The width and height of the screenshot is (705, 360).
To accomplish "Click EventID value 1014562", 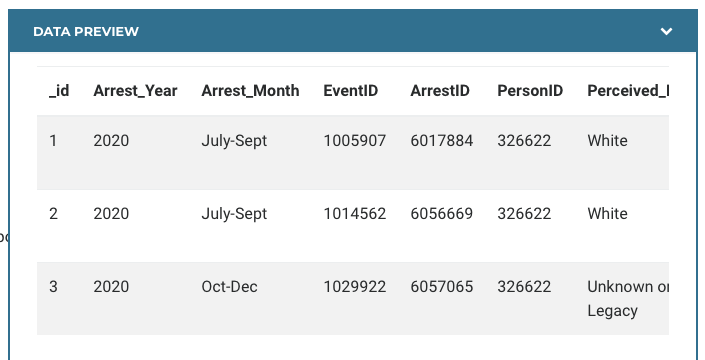I will coord(355,213).
